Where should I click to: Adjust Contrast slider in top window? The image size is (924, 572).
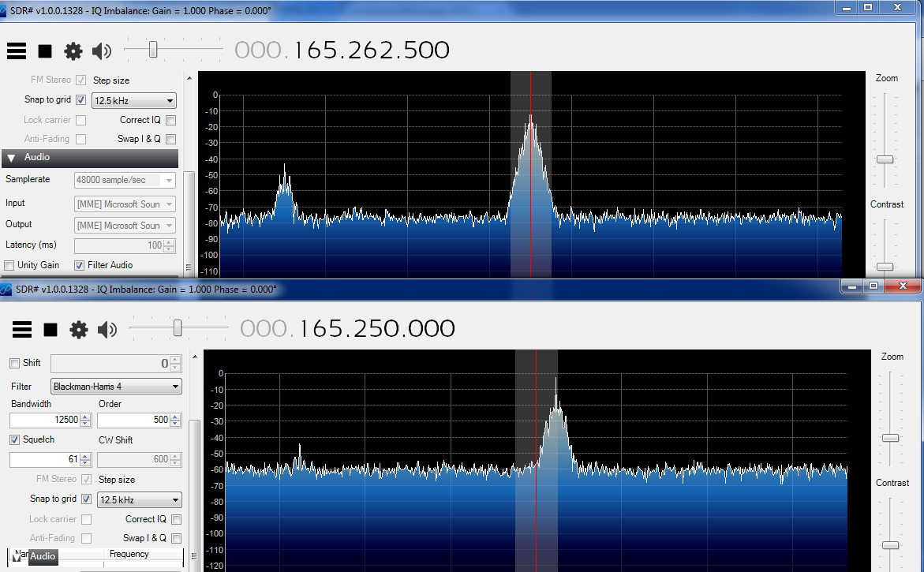tap(885, 267)
